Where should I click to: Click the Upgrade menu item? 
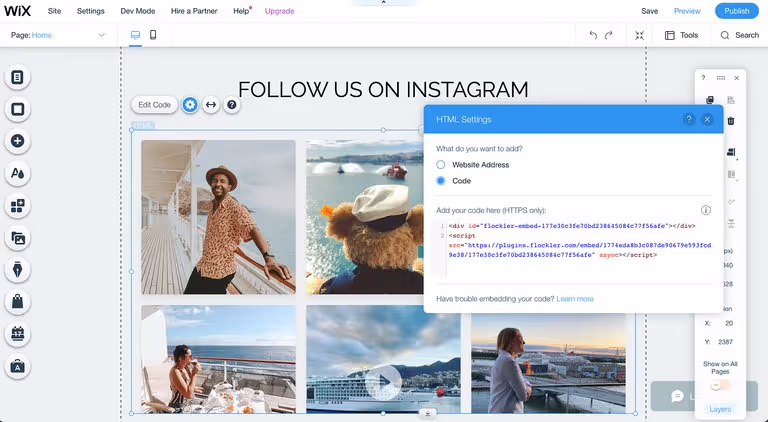(x=279, y=11)
